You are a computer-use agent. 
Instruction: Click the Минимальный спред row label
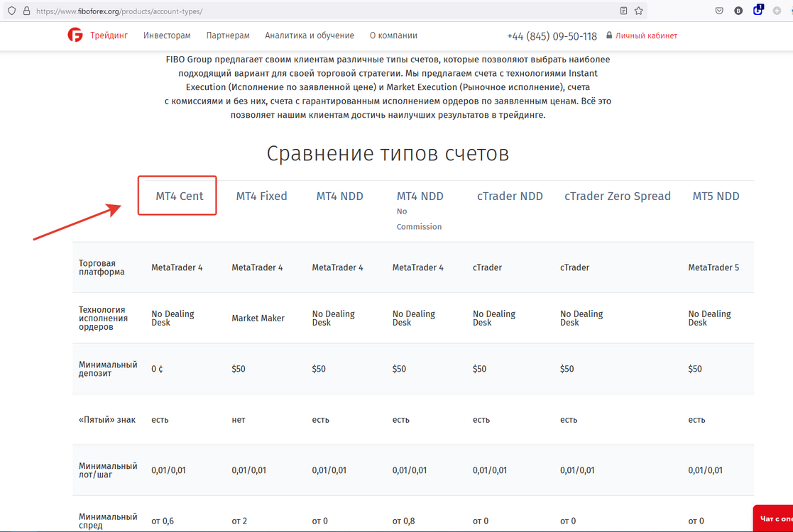pos(108,521)
